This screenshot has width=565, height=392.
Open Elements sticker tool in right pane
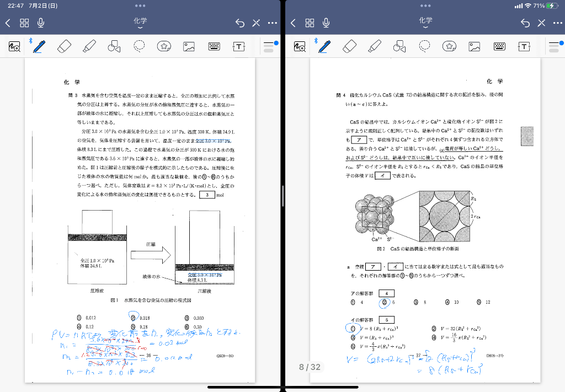(x=449, y=46)
